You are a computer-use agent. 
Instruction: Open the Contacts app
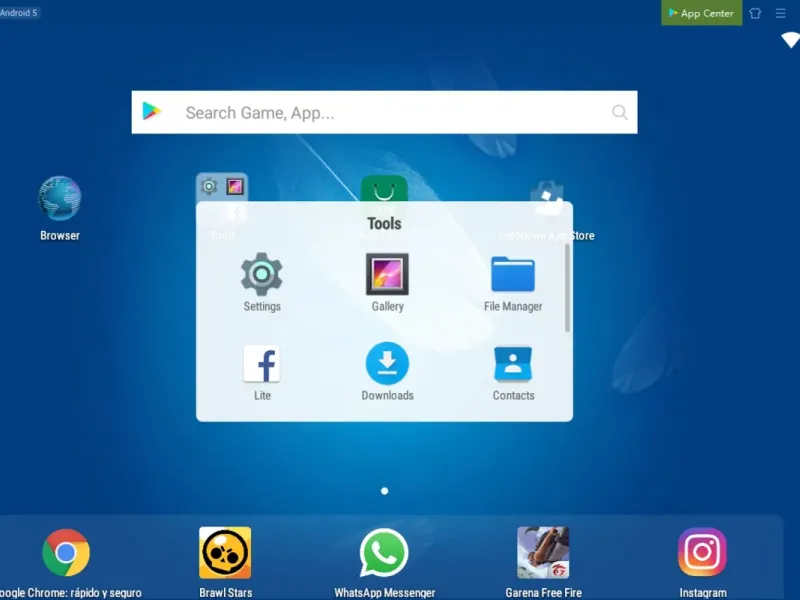(513, 364)
